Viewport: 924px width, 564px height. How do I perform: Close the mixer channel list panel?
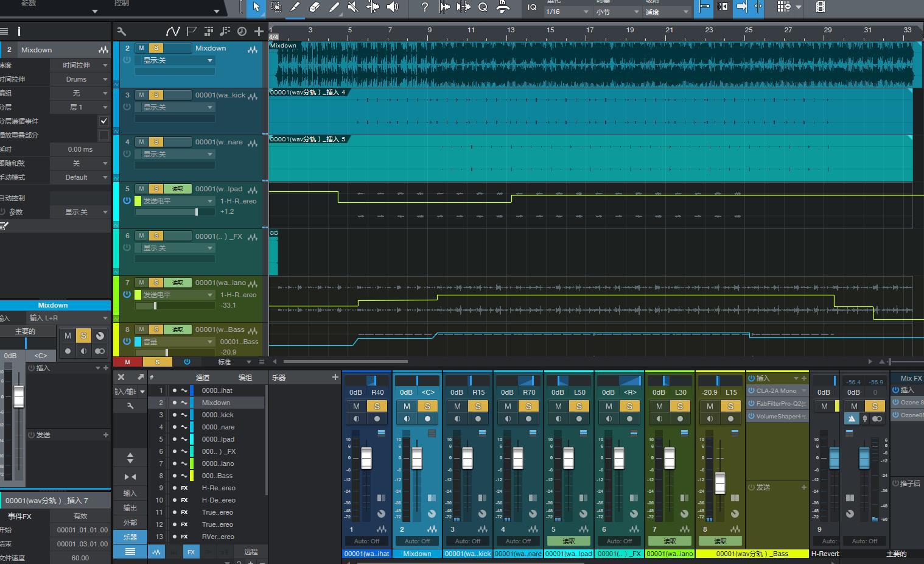pos(121,377)
